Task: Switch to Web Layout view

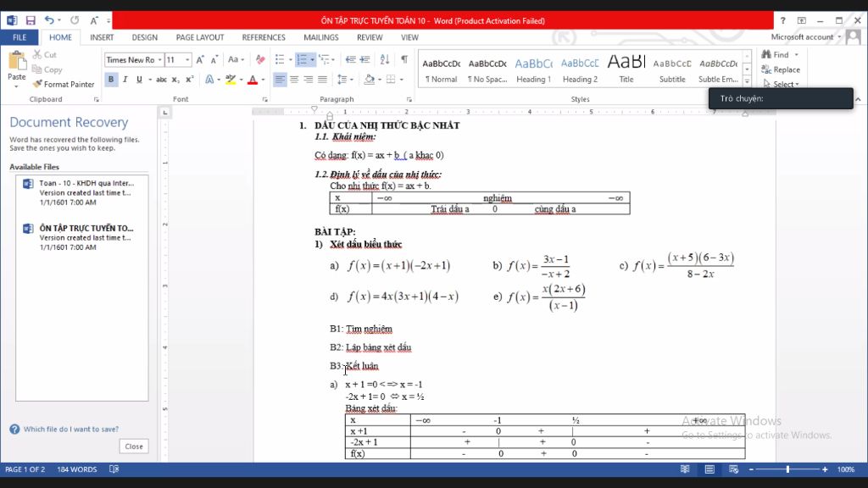Action: 734,469
